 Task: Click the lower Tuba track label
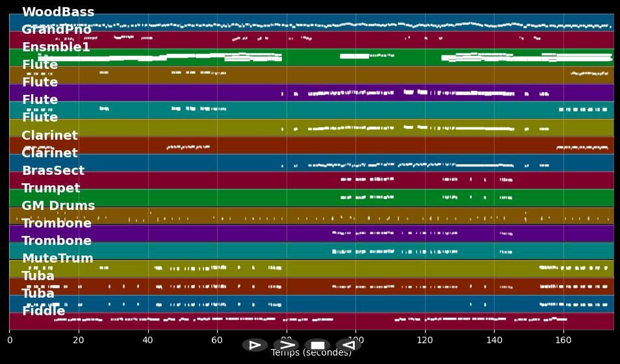[38, 294]
